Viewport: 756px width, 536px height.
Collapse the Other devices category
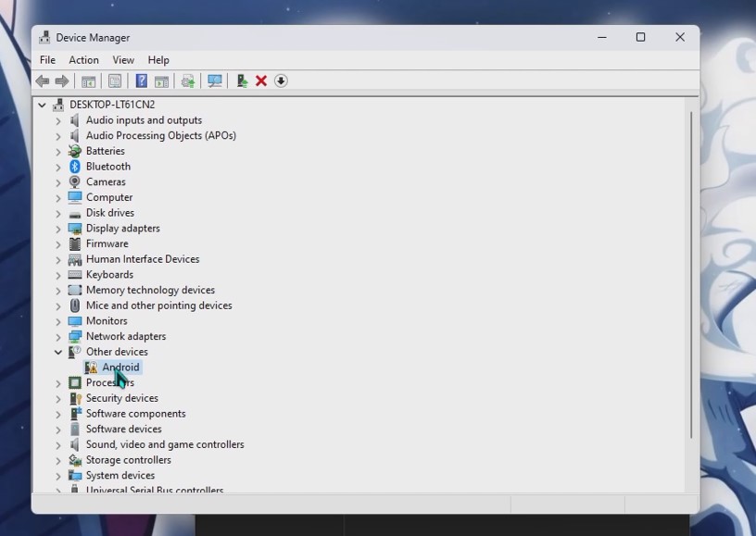pos(58,352)
